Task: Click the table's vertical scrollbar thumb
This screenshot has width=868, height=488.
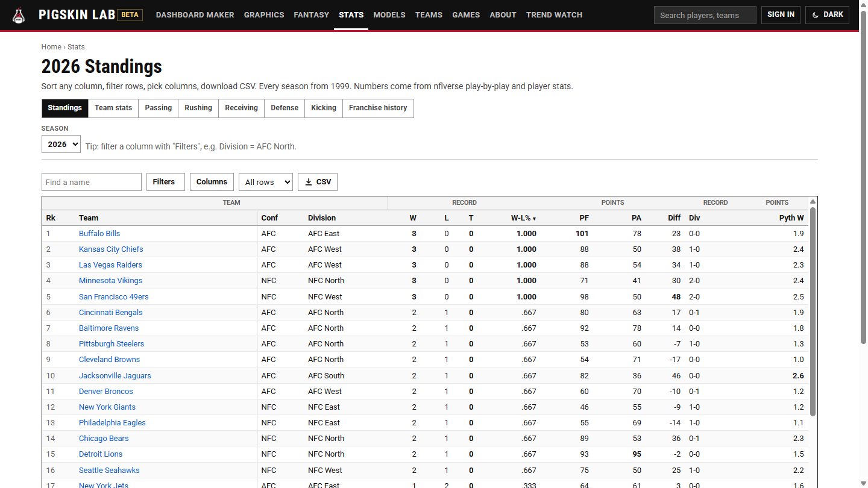Action: [813, 311]
